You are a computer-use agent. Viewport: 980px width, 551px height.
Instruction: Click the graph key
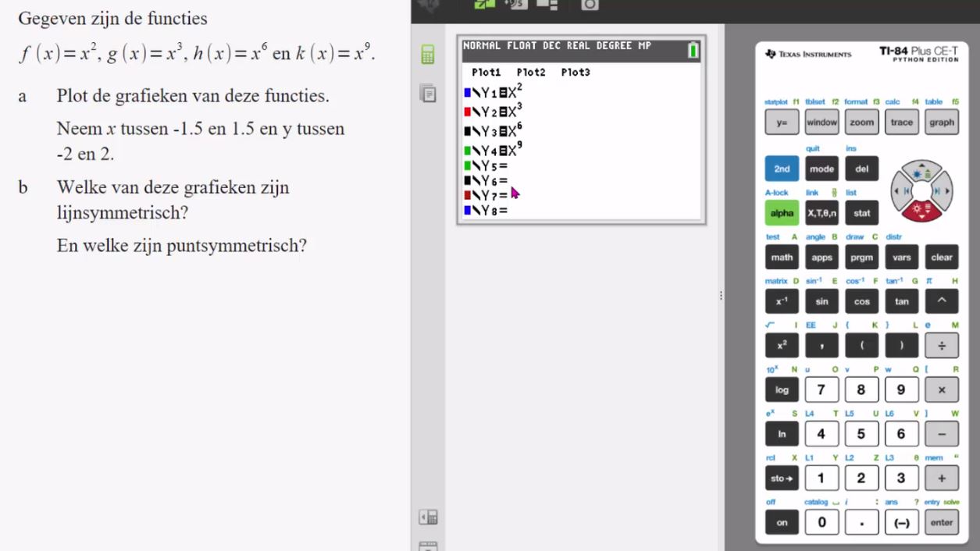pos(942,123)
